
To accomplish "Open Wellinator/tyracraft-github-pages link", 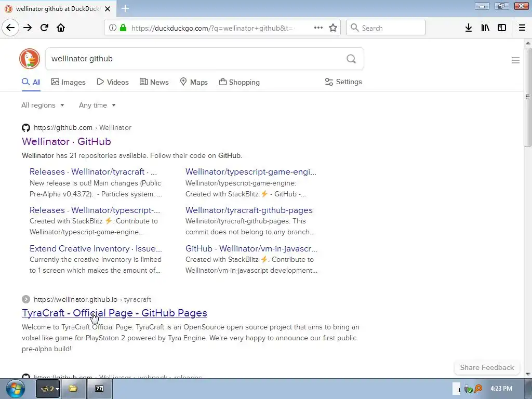I will click(249, 210).
